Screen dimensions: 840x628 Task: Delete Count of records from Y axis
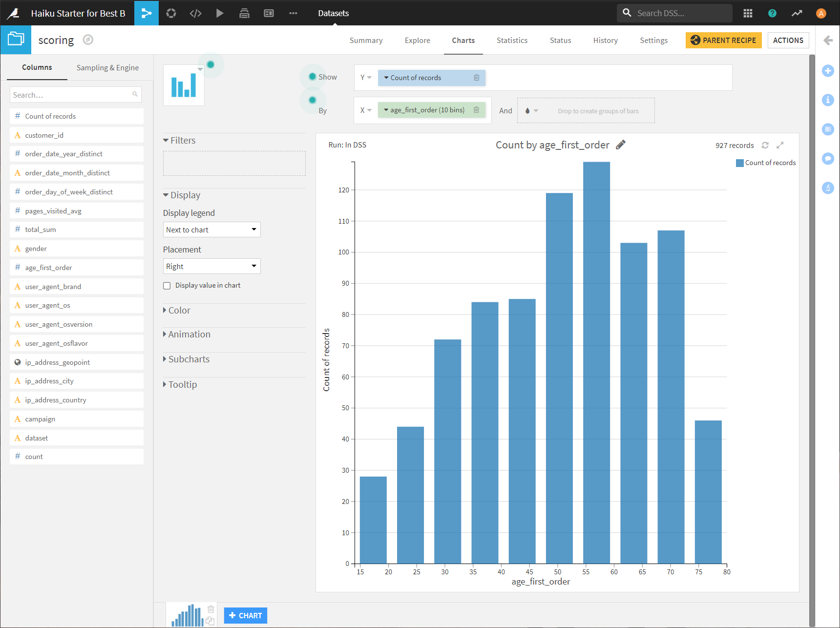[477, 78]
